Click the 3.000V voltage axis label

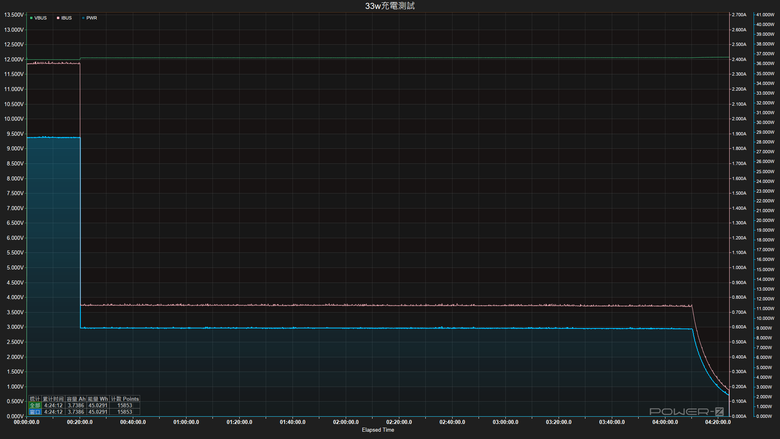(x=14, y=327)
